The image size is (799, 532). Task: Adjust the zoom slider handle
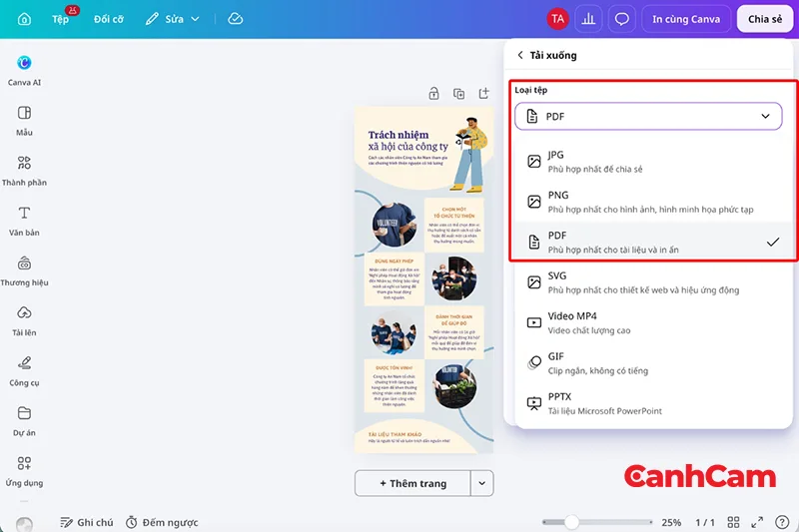click(x=571, y=522)
